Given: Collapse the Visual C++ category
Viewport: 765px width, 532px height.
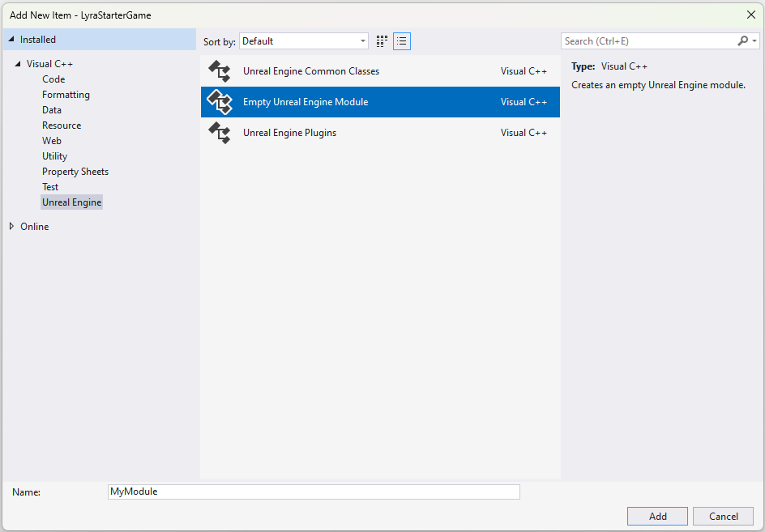Looking at the screenshot, I should pyautogui.click(x=17, y=63).
